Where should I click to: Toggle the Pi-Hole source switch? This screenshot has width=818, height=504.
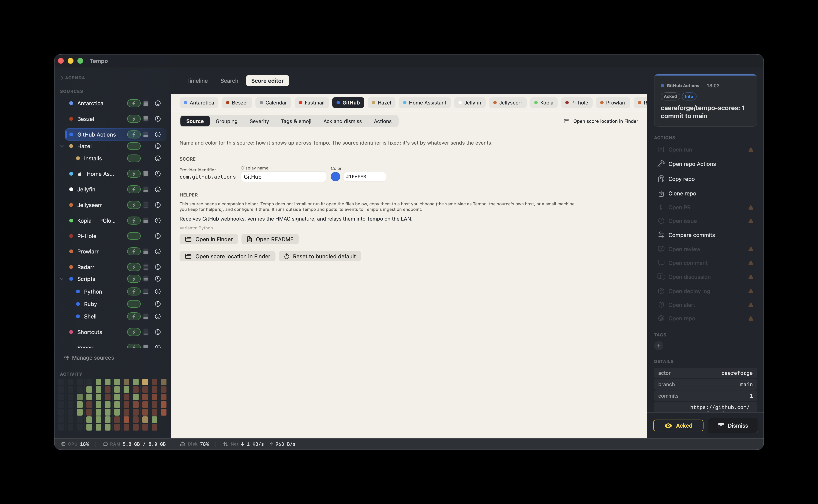tap(134, 236)
